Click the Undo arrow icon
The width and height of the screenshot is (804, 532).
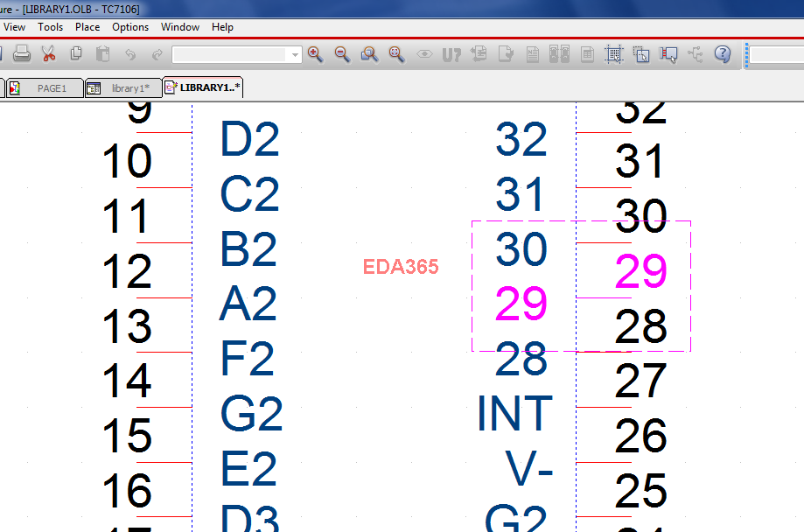point(130,54)
